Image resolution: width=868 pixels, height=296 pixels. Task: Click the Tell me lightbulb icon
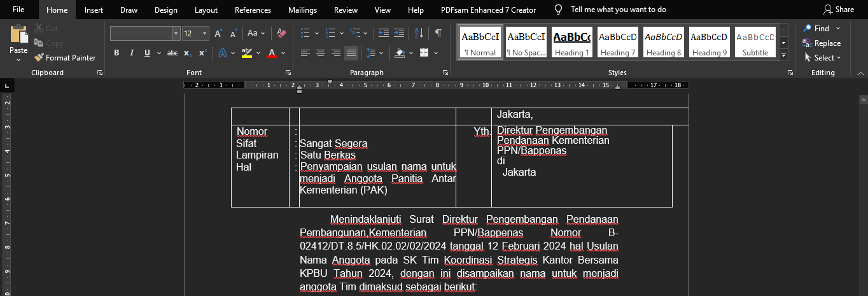coord(559,10)
